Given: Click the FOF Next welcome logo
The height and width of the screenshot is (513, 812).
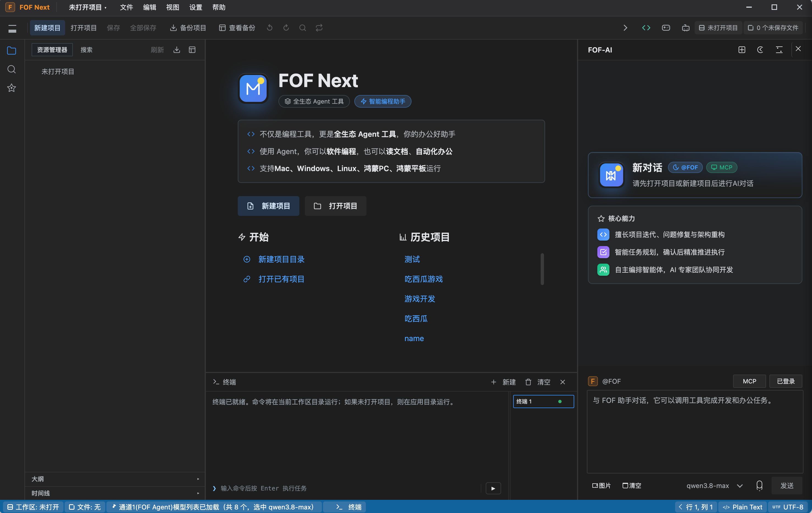Looking at the screenshot, I should click(x=253, y=88).
